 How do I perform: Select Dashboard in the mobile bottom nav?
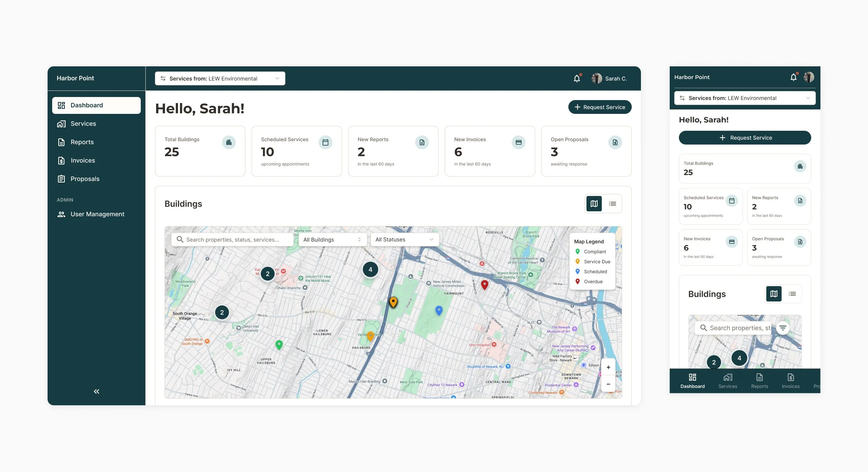(x=693, y=381)
